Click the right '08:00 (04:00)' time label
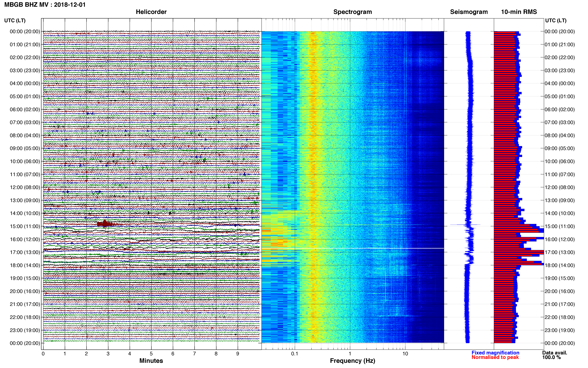Image resolution: width=588 pixels, height=368 pixels. click(x=560, y=135)
